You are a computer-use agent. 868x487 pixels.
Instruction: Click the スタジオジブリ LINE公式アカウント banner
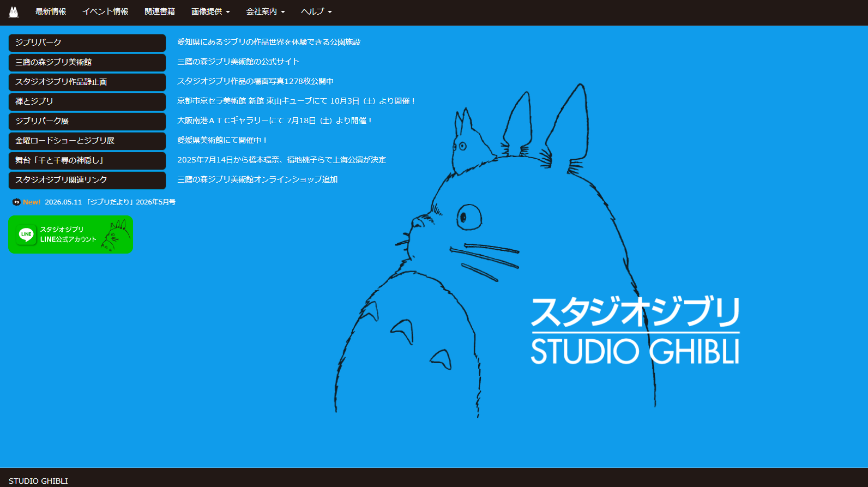pyautogui.click(x=71, y=235)
